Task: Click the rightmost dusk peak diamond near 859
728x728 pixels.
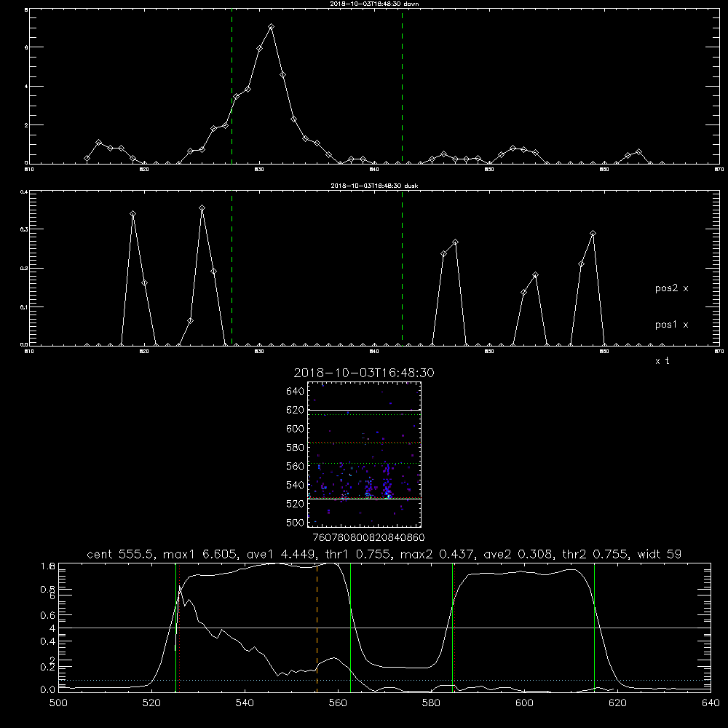Action: 593,234
